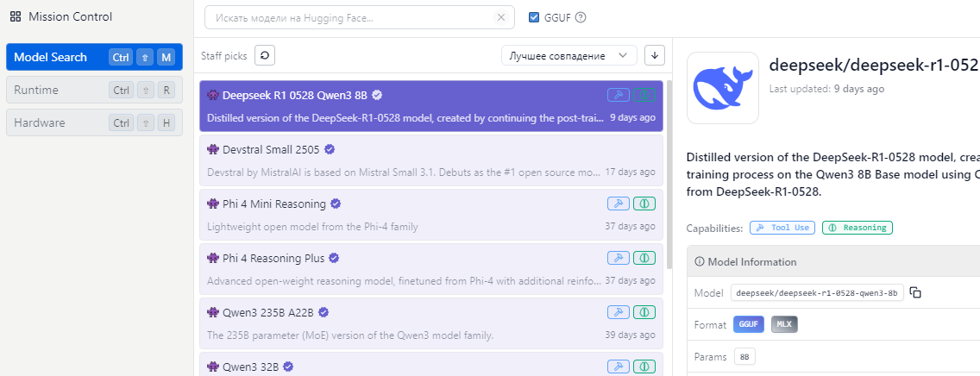Open the Model Search tab
This screenshot has width=980, height=376.
point(51,57)
